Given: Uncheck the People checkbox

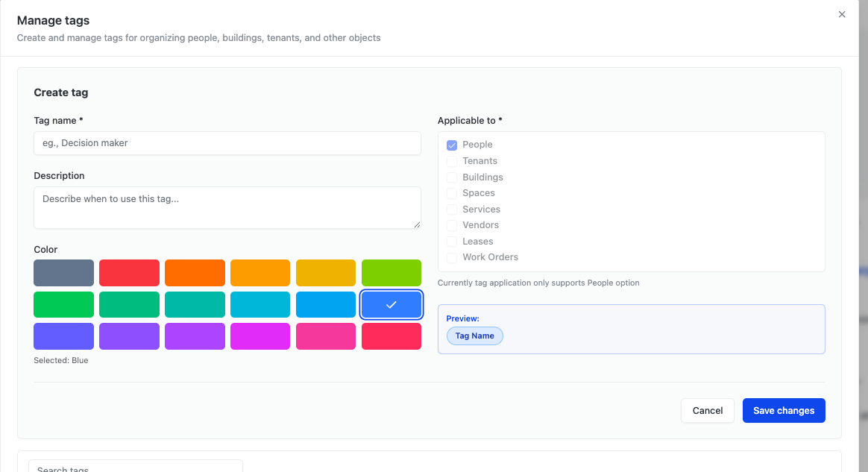Looking at the screenshot, I should point(452,145).
